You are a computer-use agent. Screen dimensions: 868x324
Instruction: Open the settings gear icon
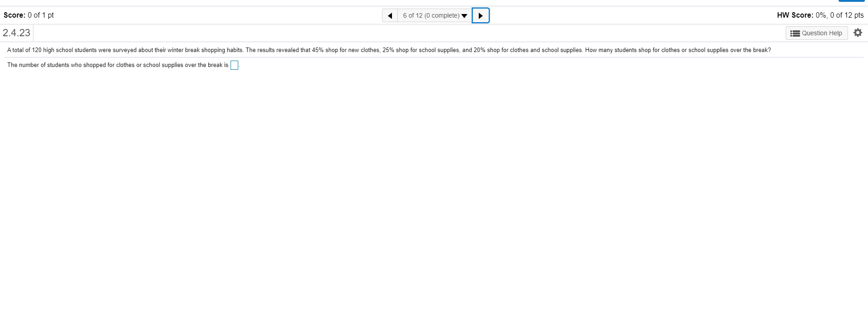(x=858, y=33)
